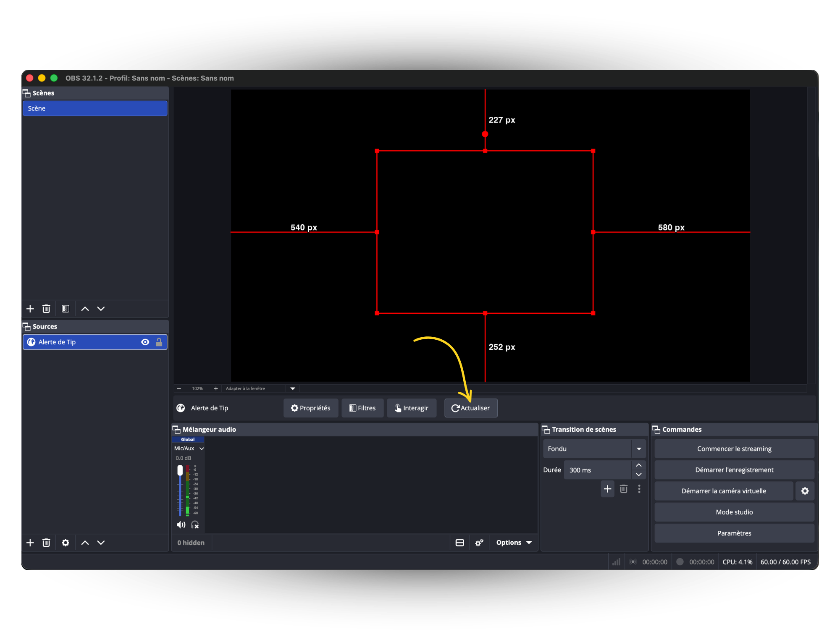This screenshot has height=640, width=840.
Task: Toggle Mic/Aux monitoring headphone icon
Action: (195, 525)
